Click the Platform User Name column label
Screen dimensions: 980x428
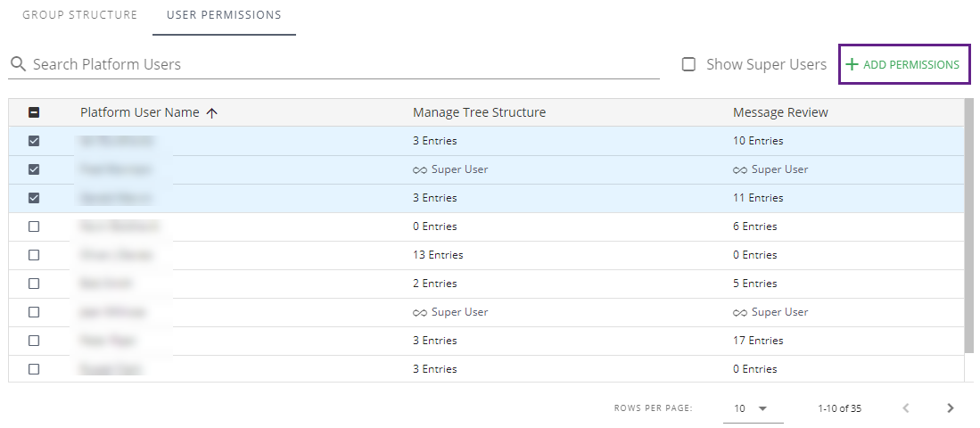coord(139,112)
